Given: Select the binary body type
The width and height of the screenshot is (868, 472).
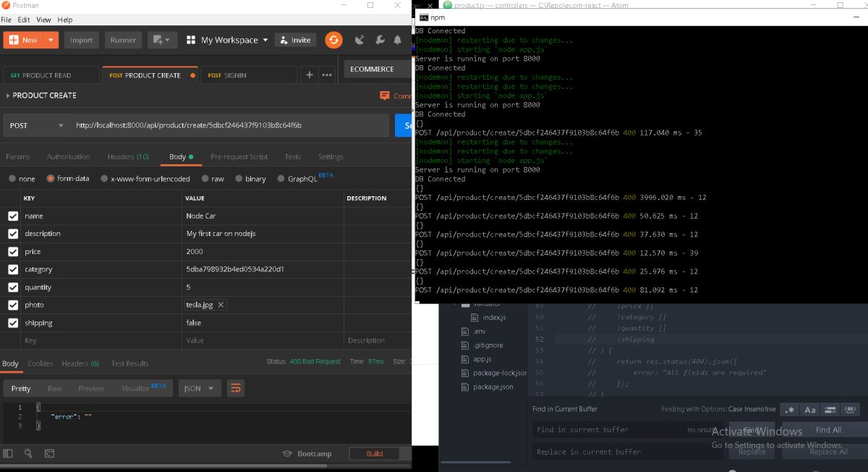Looking at the screenshot, I should (239, 179).
